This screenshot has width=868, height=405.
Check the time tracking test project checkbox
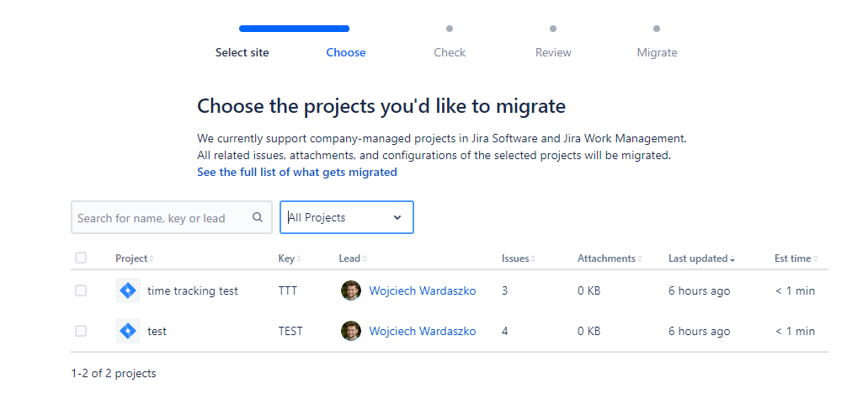pos(81,290)
